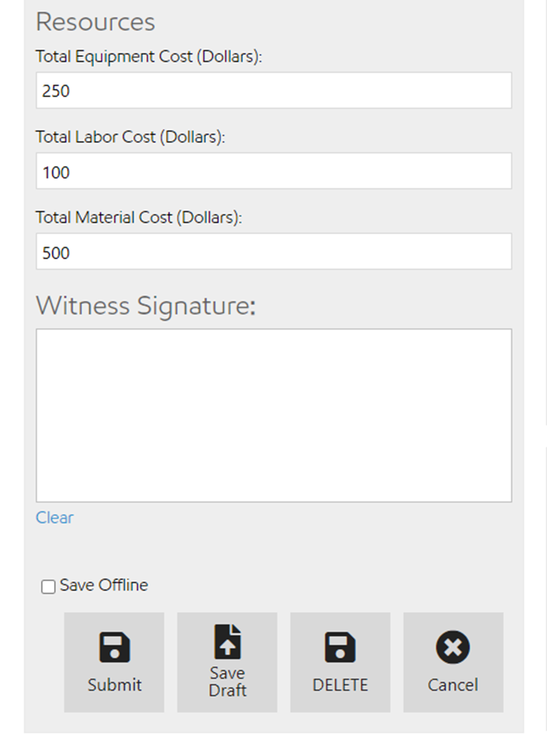
Task: Click the Witness Signature heading text
Action: pos(145,306)
